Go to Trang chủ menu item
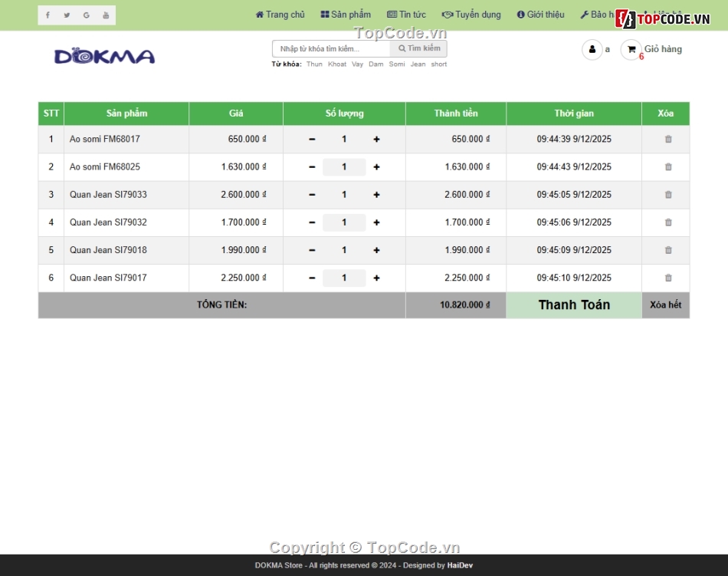Image resolution: width=728 pixels, height=576 pixels. 280,15
